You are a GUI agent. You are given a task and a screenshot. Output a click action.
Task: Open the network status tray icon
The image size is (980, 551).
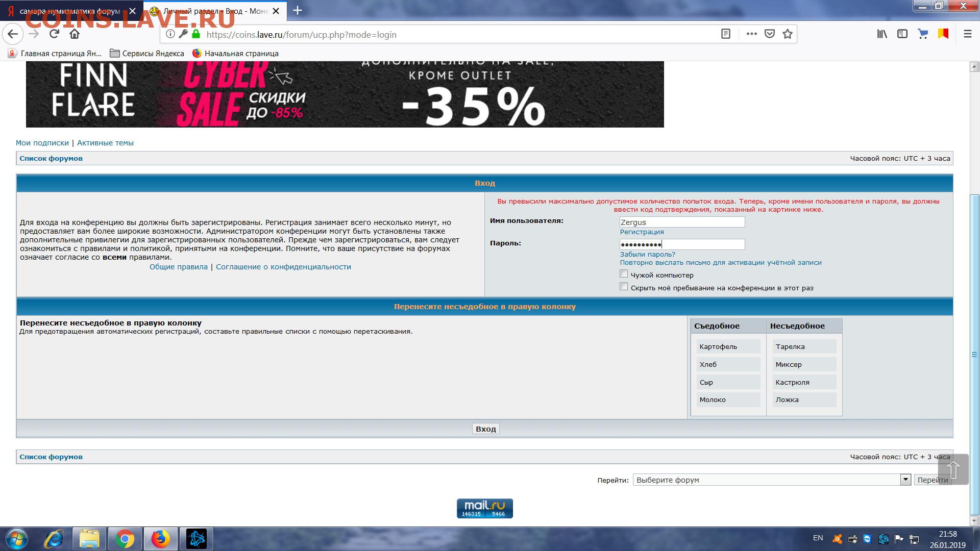914,539
